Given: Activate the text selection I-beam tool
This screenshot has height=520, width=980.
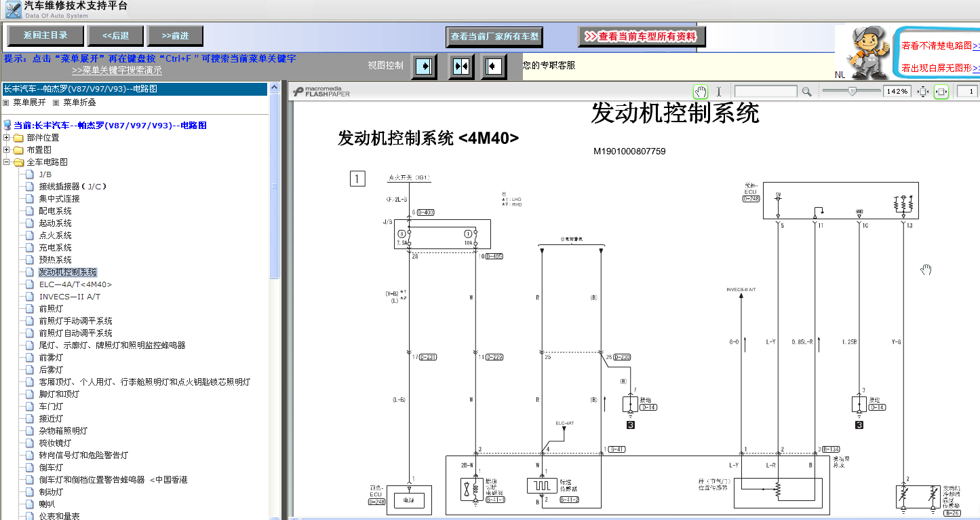Looking at the screenshot, I should pos(719,91).
